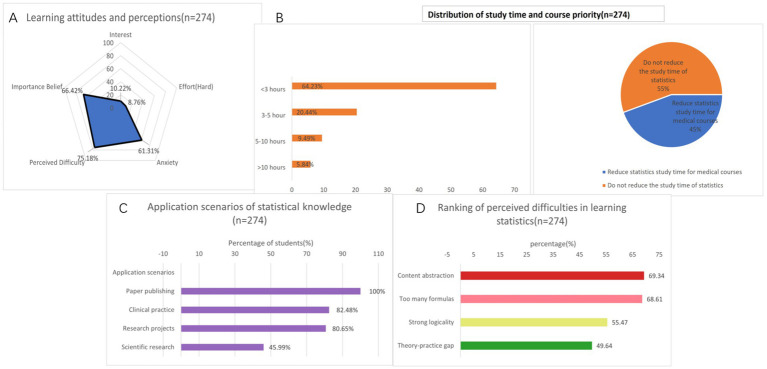Select the Scientific research bar
This screenshot has height=369, width=767.
[222, 347]
